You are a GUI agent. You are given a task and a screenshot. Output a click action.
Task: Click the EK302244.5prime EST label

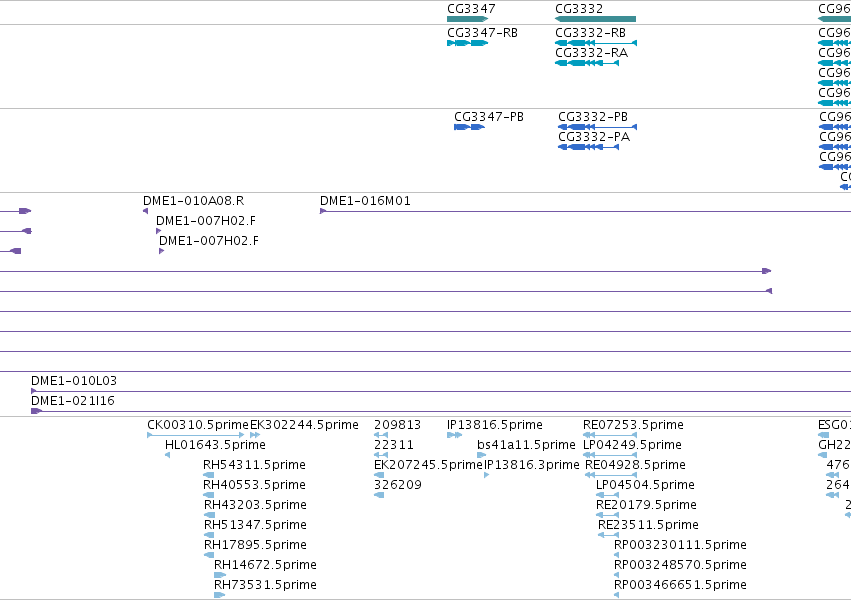pos(304,425)
